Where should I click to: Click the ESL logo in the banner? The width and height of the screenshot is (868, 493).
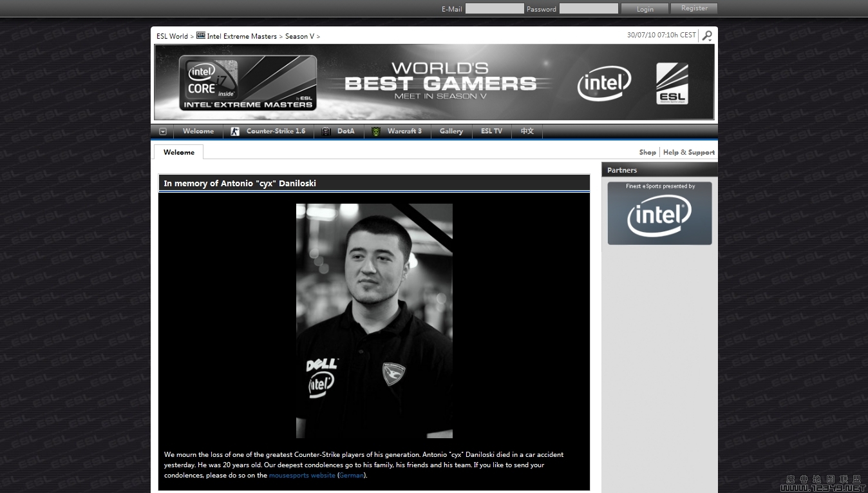point(672,83)
